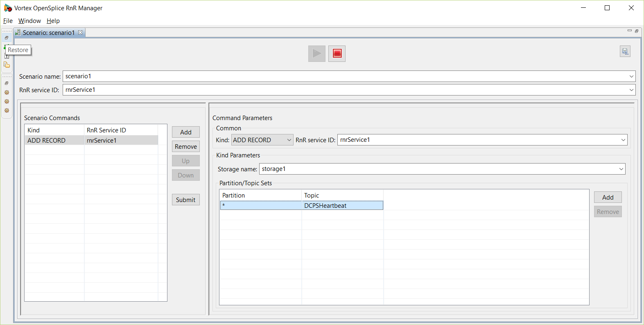Click Add beside the Partition/Topic Sets table
The width and height of the screenshot is (644, 325).
(x=608, y=197)
